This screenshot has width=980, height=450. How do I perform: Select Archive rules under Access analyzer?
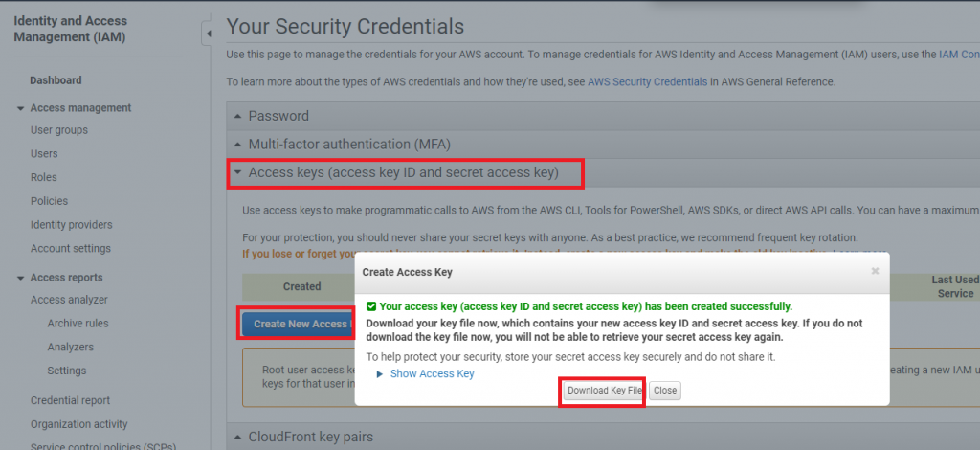[78, 324]
